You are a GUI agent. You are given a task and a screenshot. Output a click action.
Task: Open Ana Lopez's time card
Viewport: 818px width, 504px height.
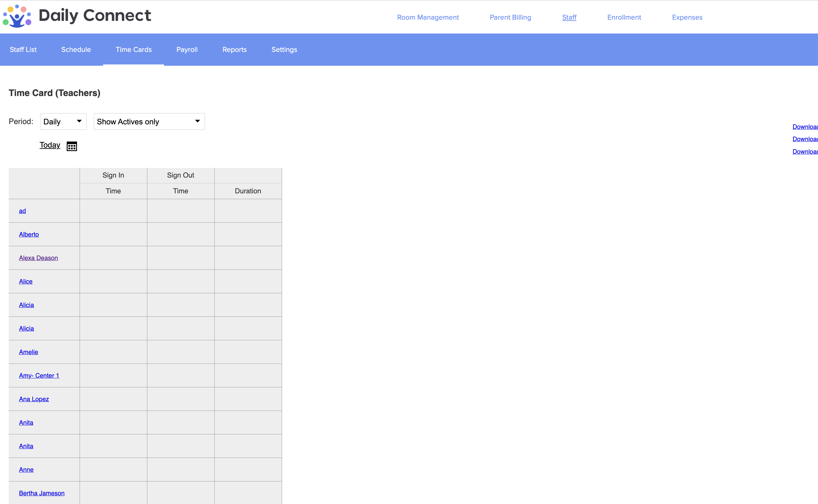pyautogui.click(x=34, y=399)
